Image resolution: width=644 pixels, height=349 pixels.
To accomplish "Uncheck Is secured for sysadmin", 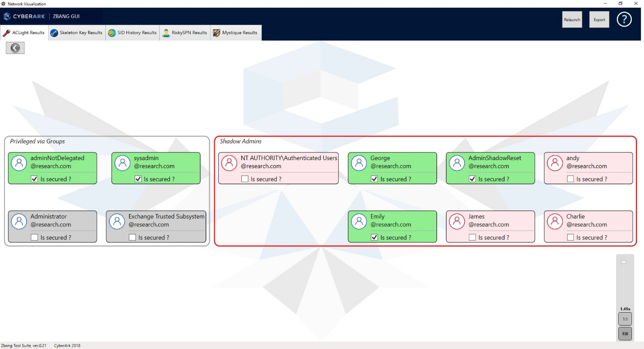I will [x=138, y=179].
